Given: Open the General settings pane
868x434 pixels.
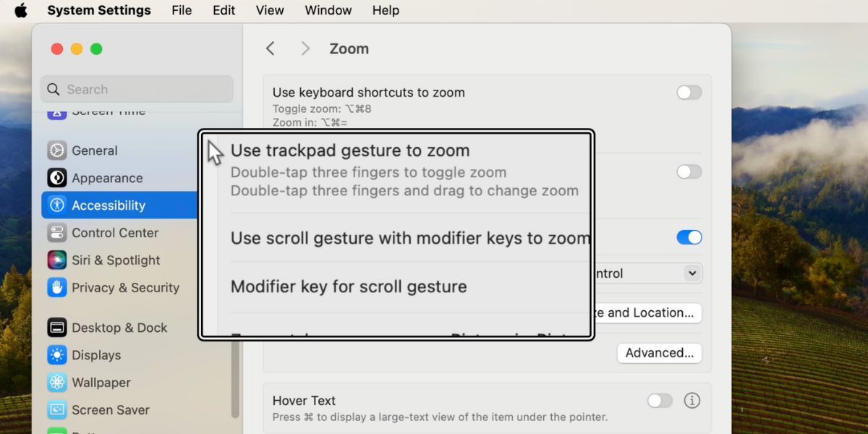Looking at the screenshot, I should click(x=93, y=150).
